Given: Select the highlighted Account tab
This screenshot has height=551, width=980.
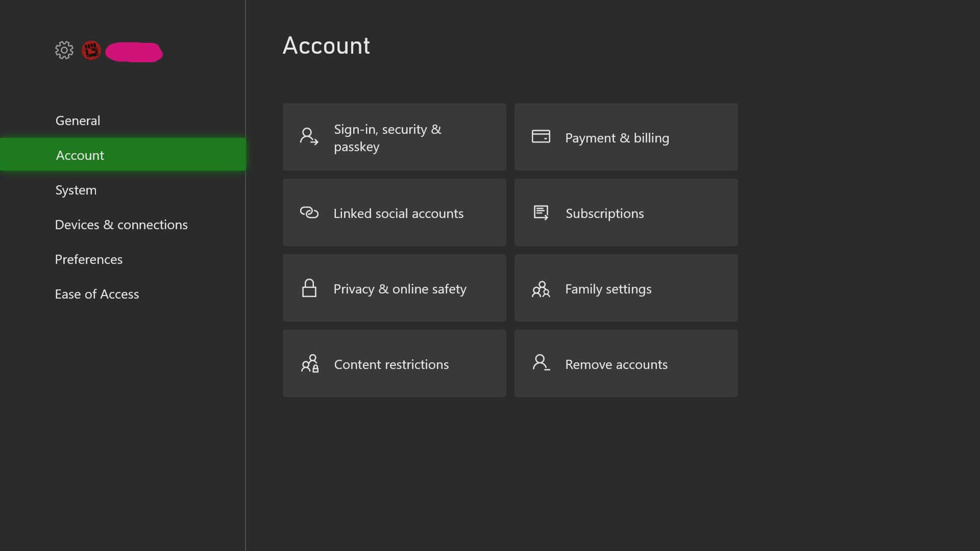Looking at the screenshot, I should [x=80, y=155].
